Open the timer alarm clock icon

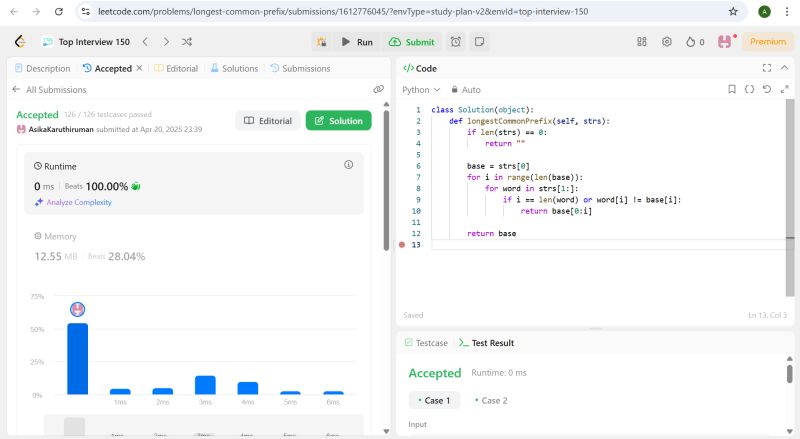pyautogui.click(x=456, y=42)
